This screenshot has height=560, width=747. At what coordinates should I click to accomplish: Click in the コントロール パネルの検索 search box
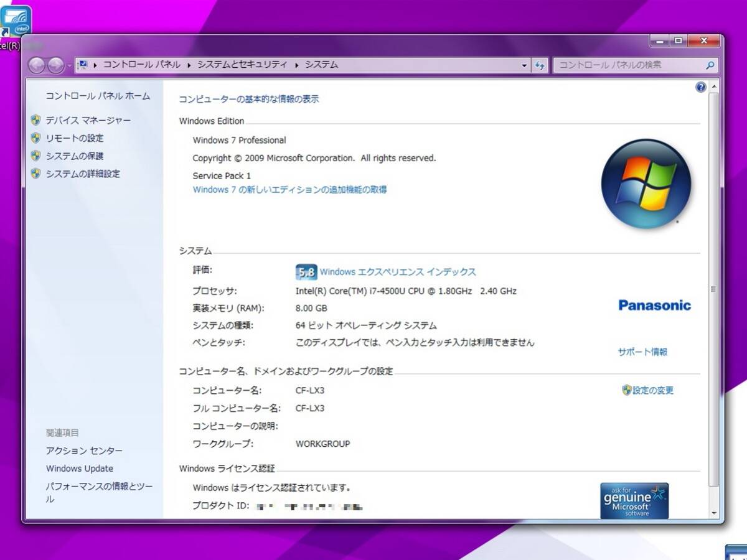point(629,65)
